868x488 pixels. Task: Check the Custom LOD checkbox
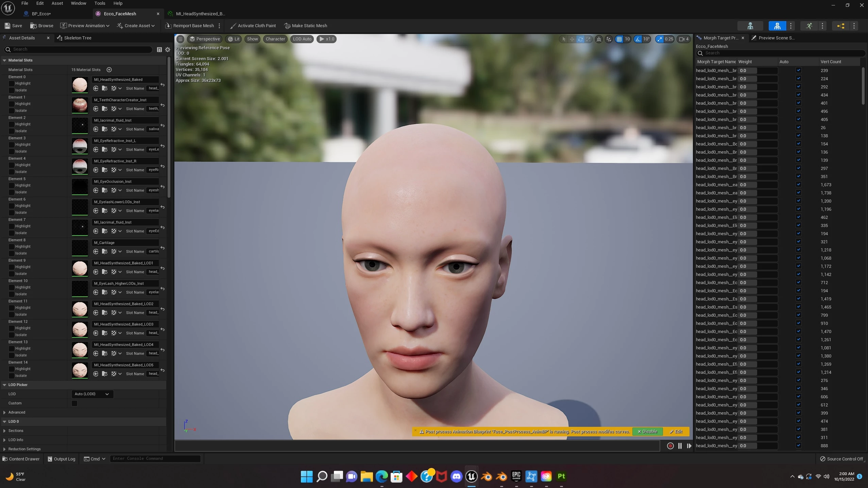click(x=74, y=403)
